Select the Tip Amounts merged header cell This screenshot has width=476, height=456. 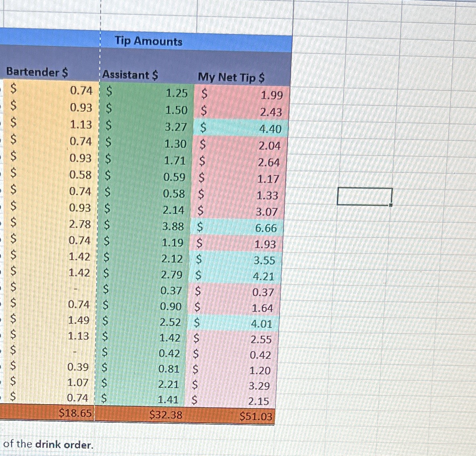148,41
